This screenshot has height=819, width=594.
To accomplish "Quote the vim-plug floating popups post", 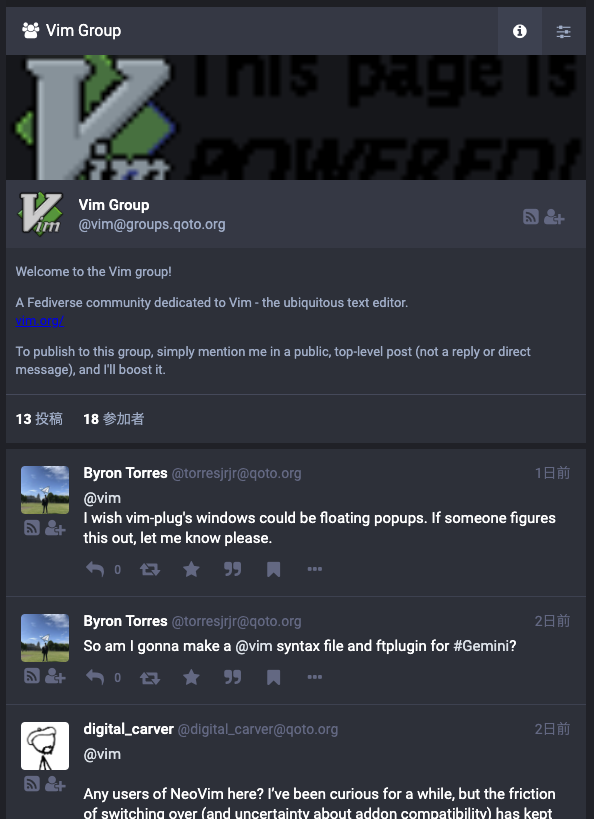I will 232,569.
